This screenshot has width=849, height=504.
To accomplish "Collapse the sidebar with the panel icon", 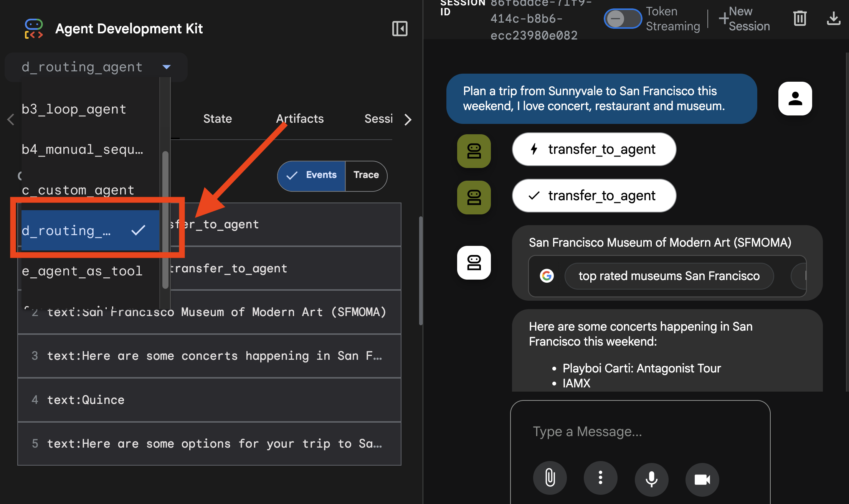I will coord(400,28).
